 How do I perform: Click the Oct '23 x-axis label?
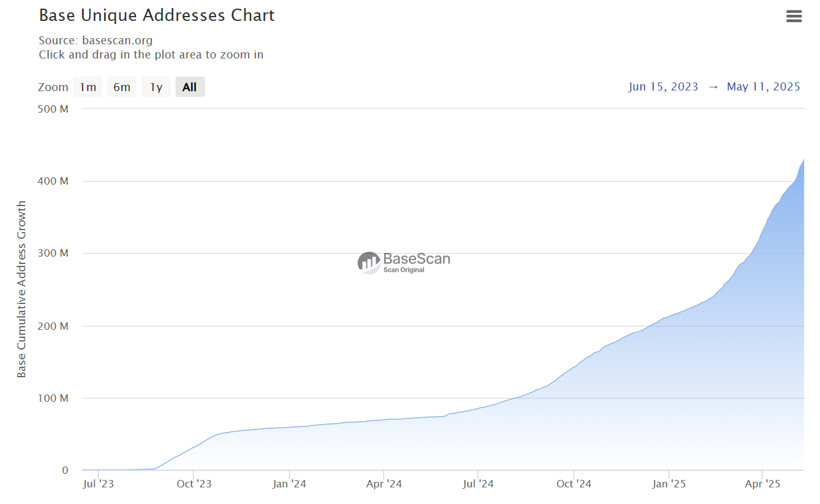[194, 484]
